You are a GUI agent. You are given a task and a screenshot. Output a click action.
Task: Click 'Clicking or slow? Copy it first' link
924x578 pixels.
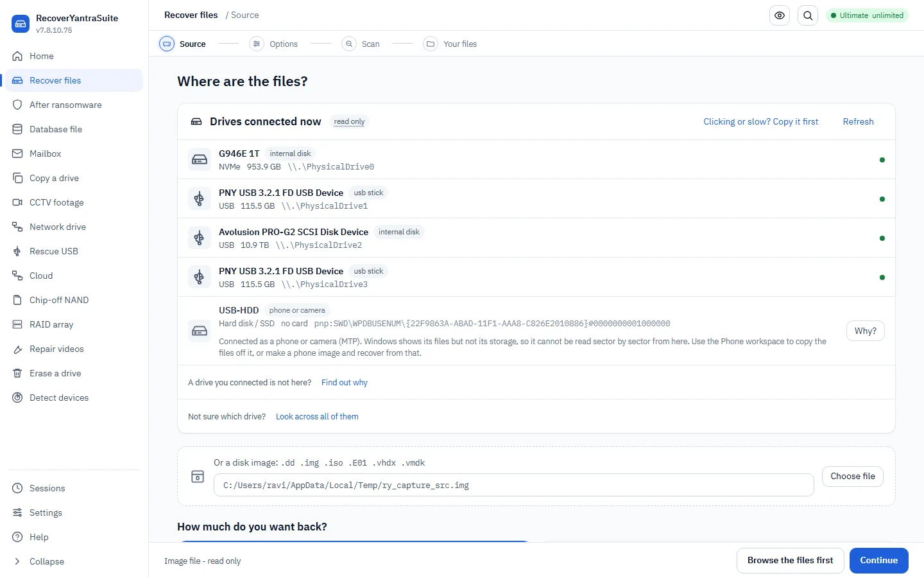(x=761, y=121)
